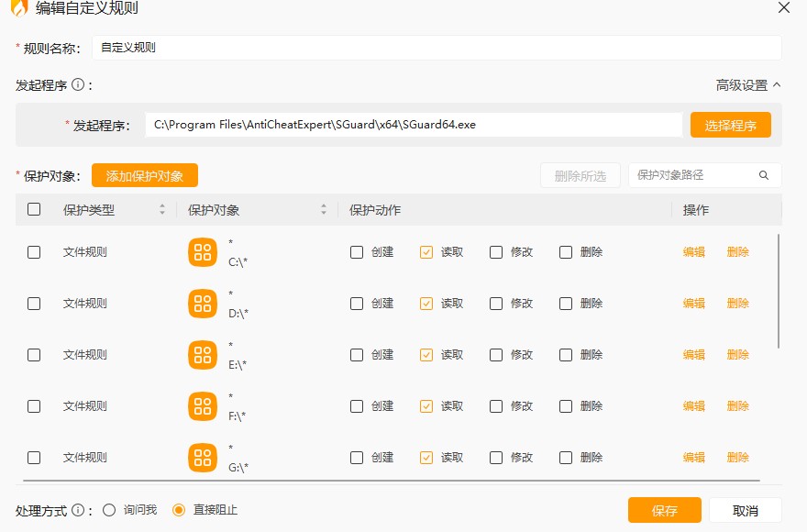Enable 创建 checkbox for the C:\* rule
The image size is (807, 532).
(x=357, y=252)
